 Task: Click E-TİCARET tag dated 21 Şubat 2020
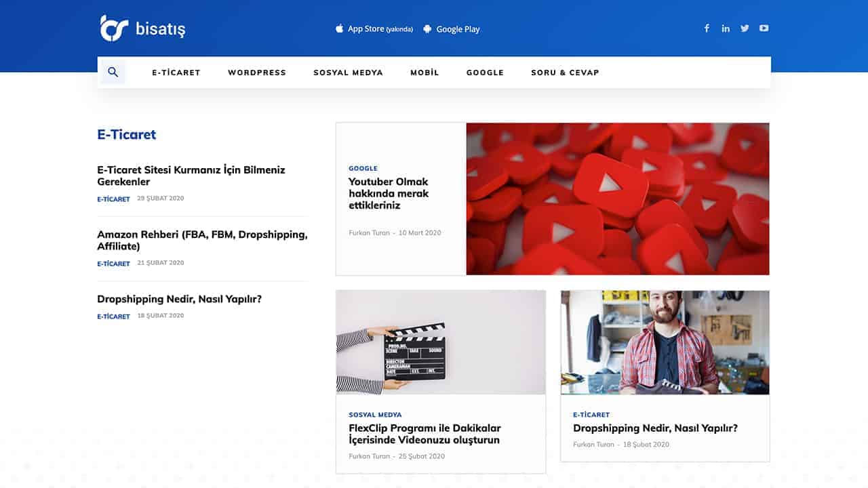point(113,264)
